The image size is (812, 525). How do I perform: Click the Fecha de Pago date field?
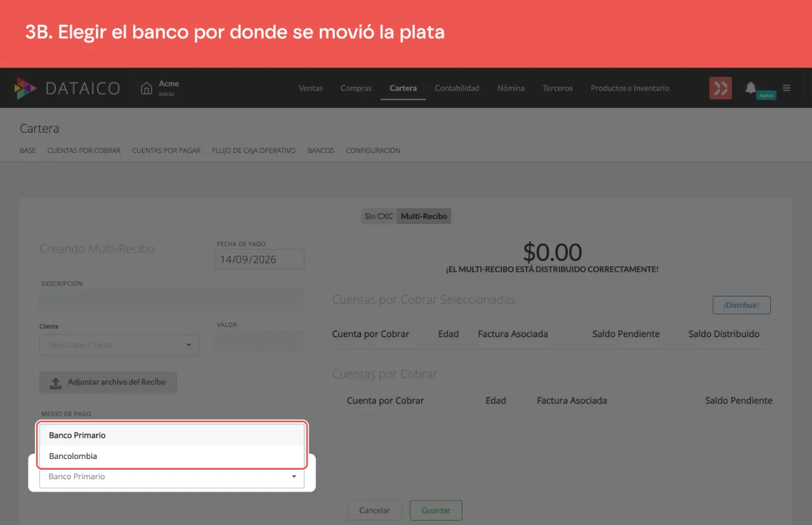pyautogui.click(x=259, y=259)
